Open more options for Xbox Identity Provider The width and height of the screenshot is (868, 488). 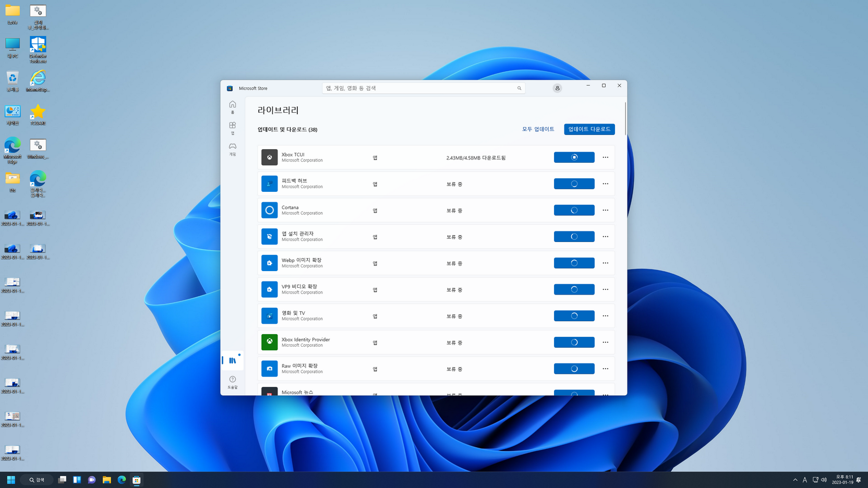(605, 342)
